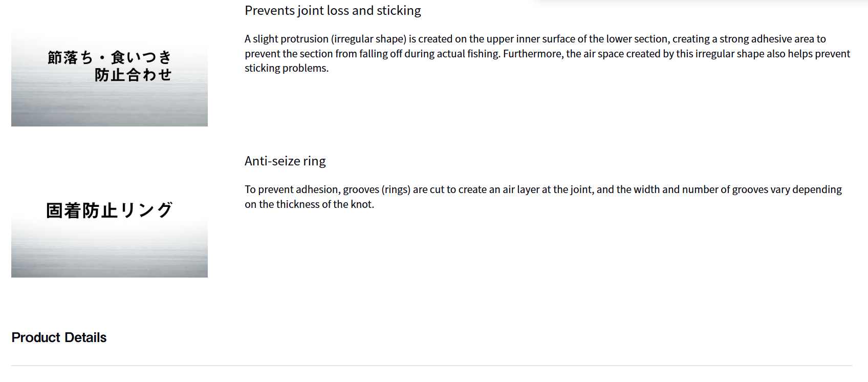The height and width of the screenshot is (382, 868).
Task: Click the '防止合わせ' text line in first image
Action: pyautogui.click(x=133, y=75)
